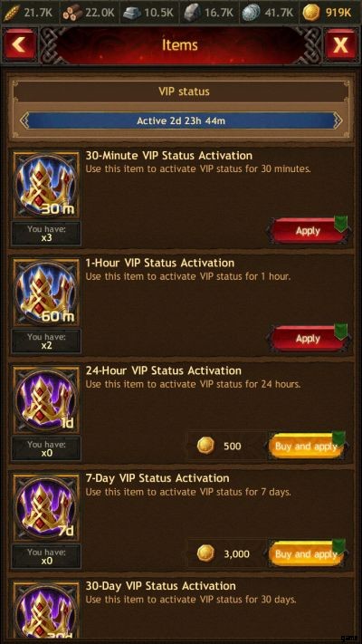Tap the lumber resource logs icon
Screen dimensions: 362x644
point(72,13)
